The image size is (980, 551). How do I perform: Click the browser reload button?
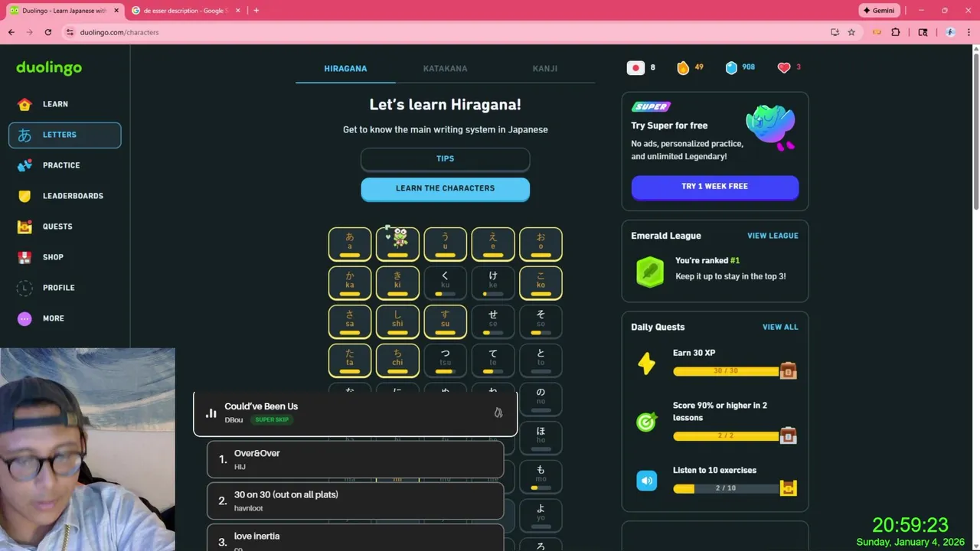point(48,32)
